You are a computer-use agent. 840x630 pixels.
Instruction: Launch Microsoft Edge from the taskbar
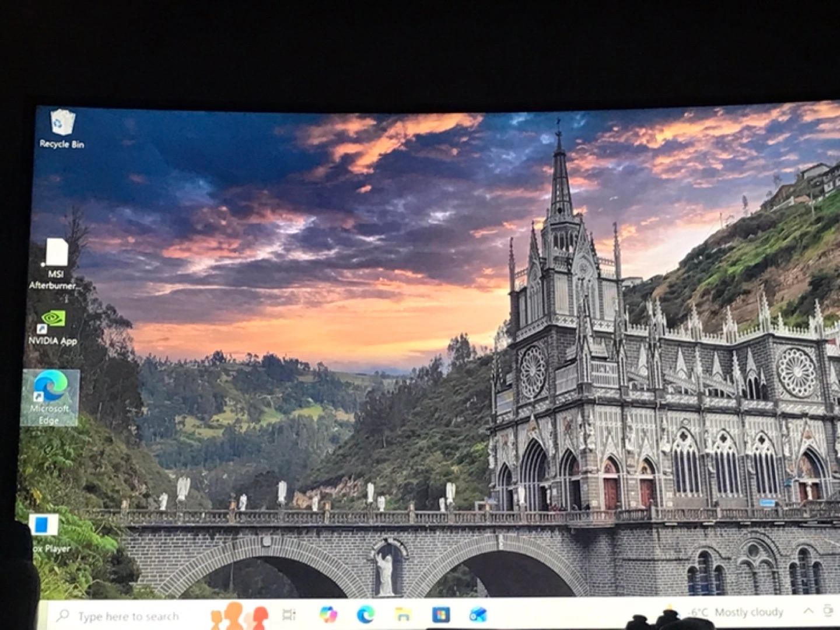click(x=366, y=614)
